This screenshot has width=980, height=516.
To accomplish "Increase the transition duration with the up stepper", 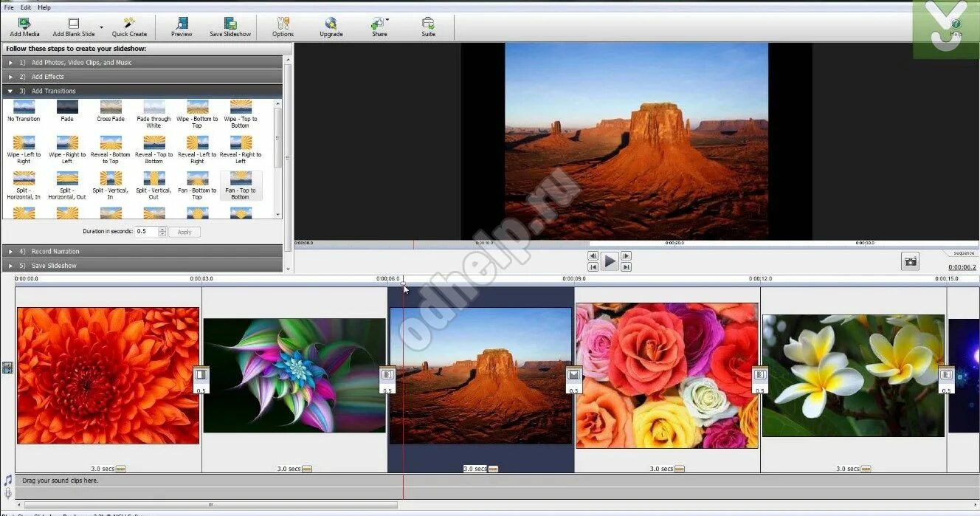I will [x=162, y=229].
